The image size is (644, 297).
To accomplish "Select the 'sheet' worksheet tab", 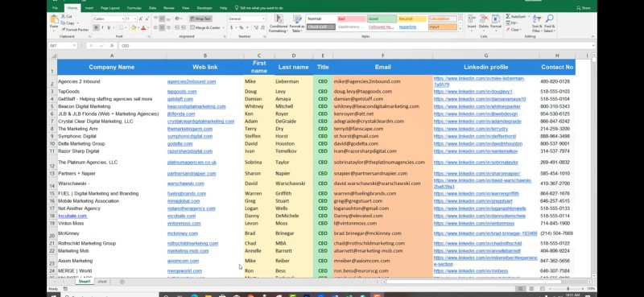I will 102,282.
